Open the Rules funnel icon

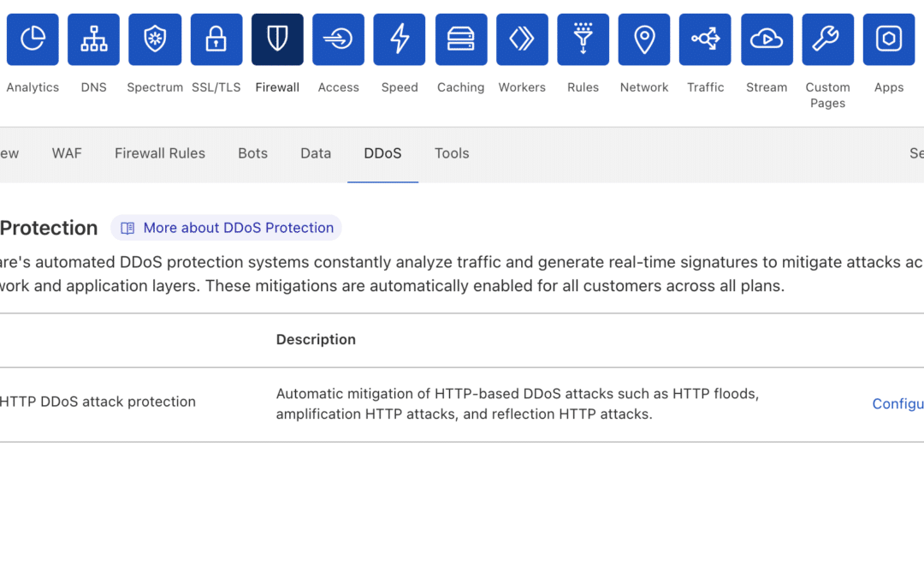583,39
